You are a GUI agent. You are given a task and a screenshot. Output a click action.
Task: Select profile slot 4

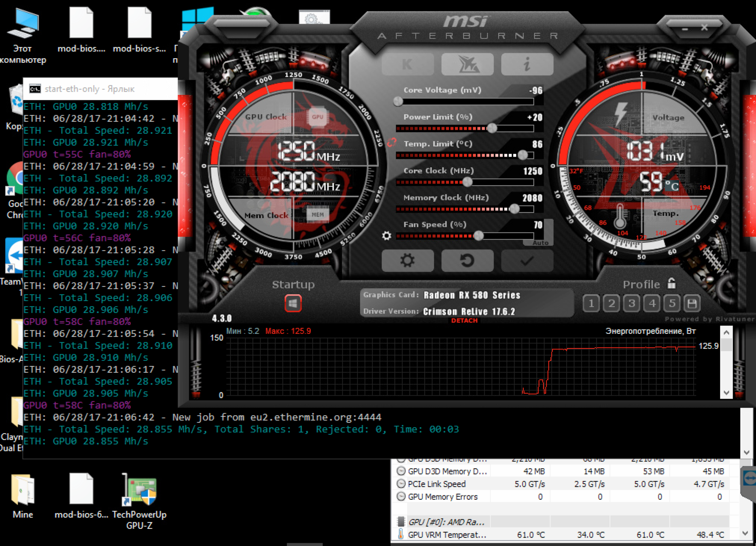pos(652,303)
